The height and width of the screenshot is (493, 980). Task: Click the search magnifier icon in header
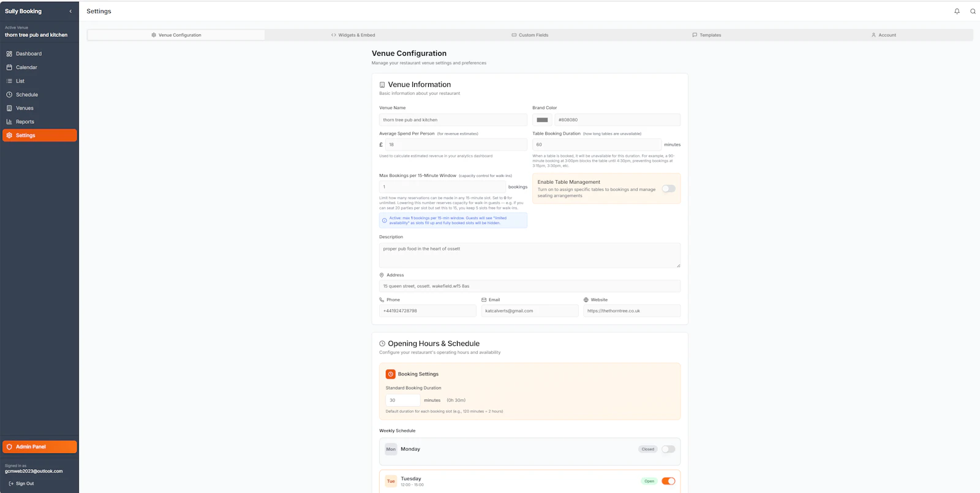coord(973,11)
